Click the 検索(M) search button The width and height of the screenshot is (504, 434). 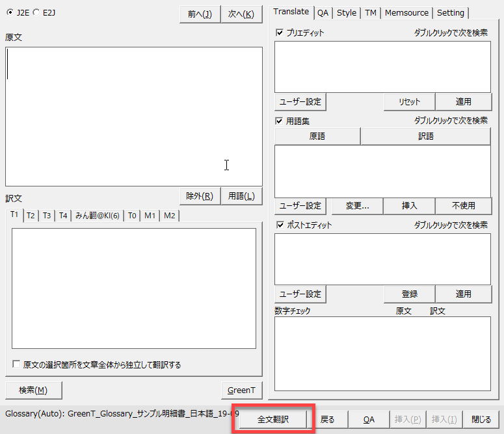pos(33,390)
